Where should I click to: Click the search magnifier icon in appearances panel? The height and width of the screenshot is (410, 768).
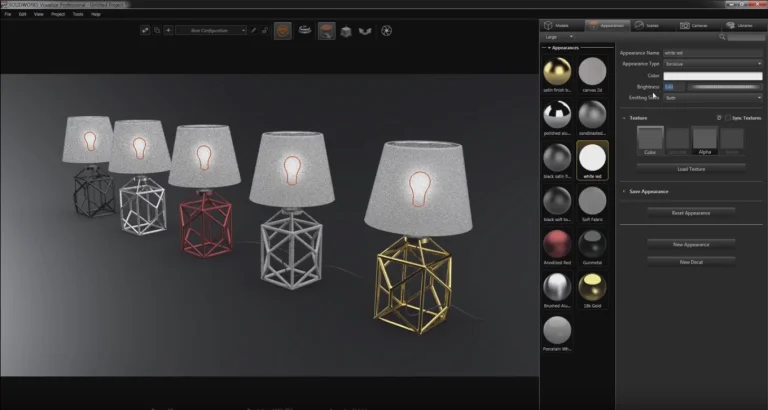tap(722, 37)
